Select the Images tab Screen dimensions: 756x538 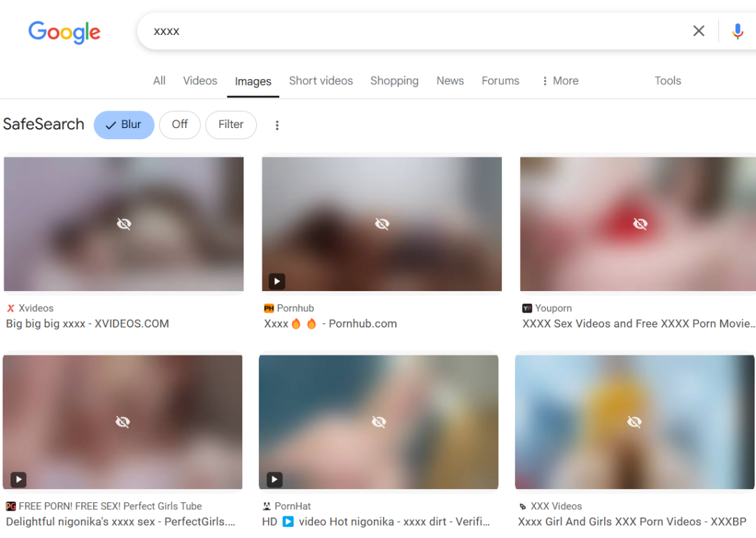[x=253, y=81]
